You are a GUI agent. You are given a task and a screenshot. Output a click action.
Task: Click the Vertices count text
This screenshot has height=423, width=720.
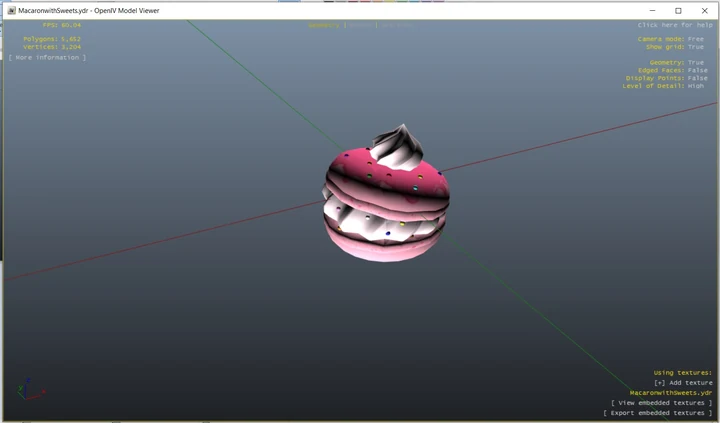click(52, 47)
